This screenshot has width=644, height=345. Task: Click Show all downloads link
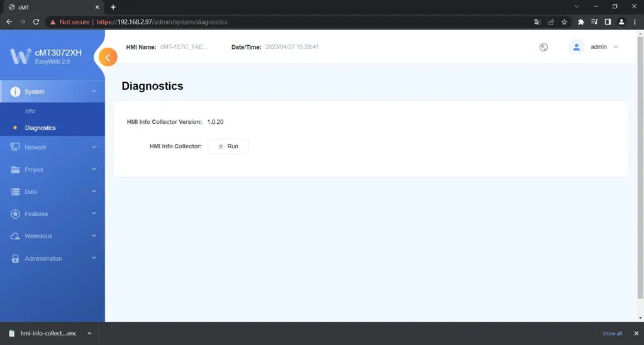[611, 334]
